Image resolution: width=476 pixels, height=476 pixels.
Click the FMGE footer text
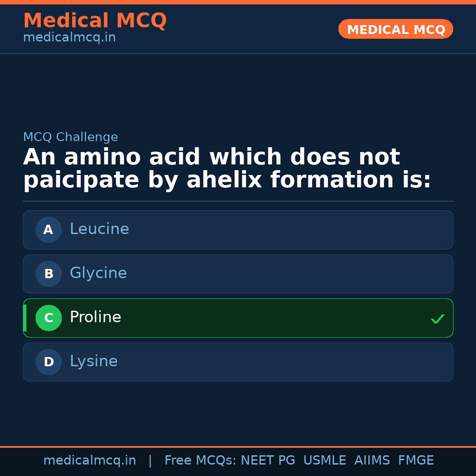(x=416, y=461)
